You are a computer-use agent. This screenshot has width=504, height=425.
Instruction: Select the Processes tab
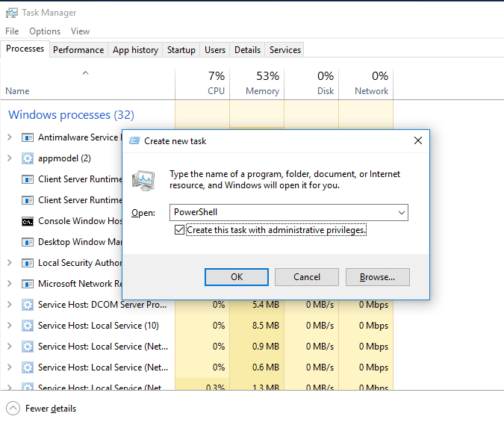tap(25, 49)
